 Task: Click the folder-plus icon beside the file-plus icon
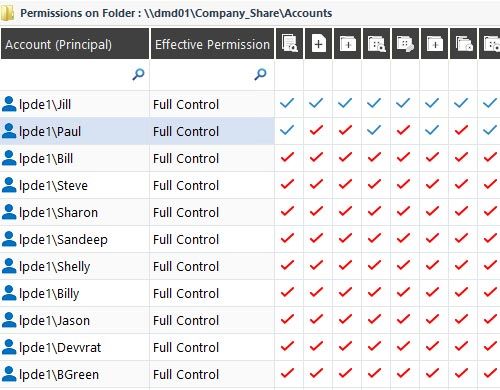tap(347, 44)
